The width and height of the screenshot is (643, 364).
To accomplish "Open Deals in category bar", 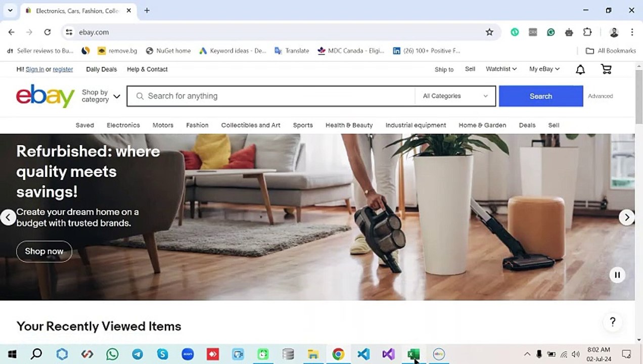I will pyautogui.click(x=527, y=125).
